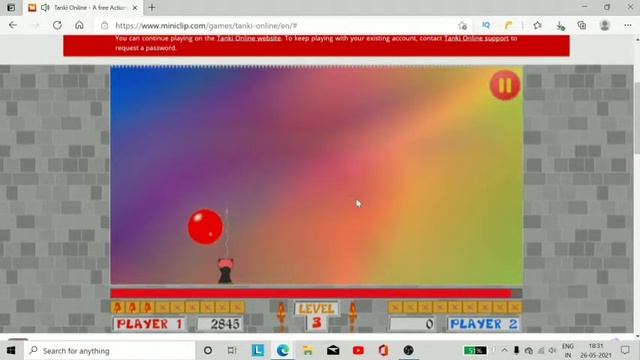Open Edge Settings and more menu
This screenshot has height=360, width=640.
click(x=628, y=25)
